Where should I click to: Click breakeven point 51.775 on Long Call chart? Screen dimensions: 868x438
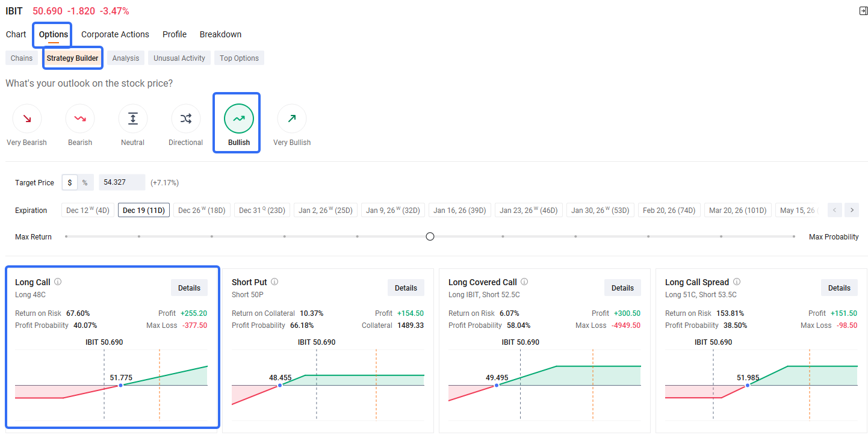(121, 385)
